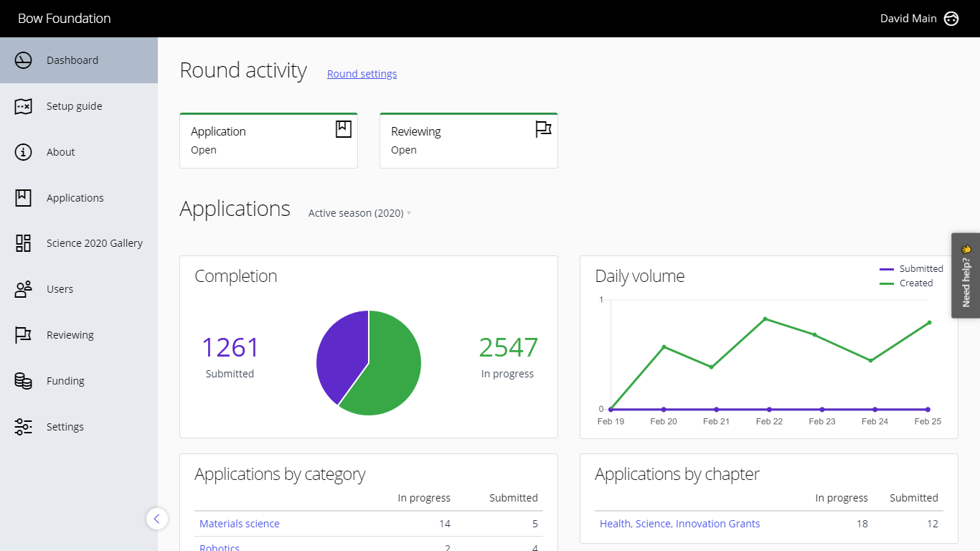Click the Science 2020 Gallery grid icon
The image size is (980, 551).
24,243
